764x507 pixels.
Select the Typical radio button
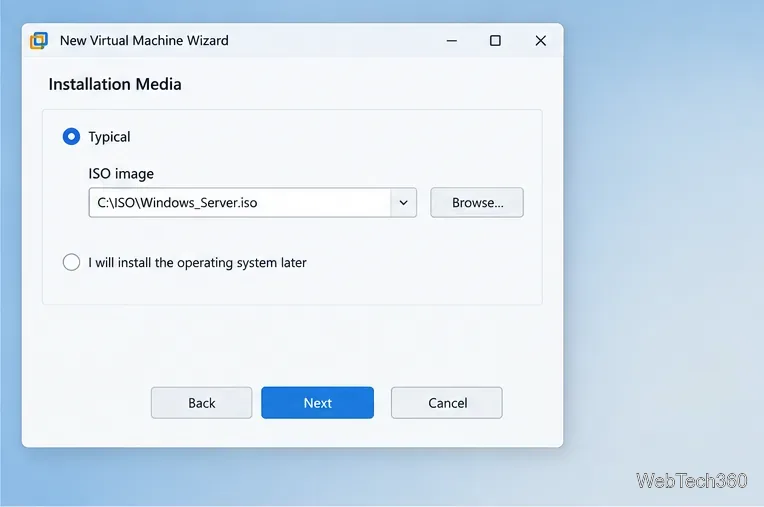[71, 137]
